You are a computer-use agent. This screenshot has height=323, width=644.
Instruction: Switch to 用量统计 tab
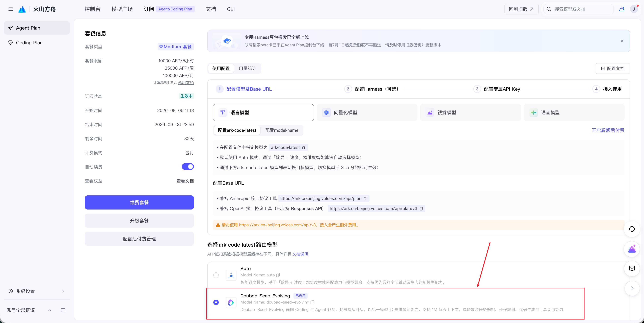click(247, 68)
